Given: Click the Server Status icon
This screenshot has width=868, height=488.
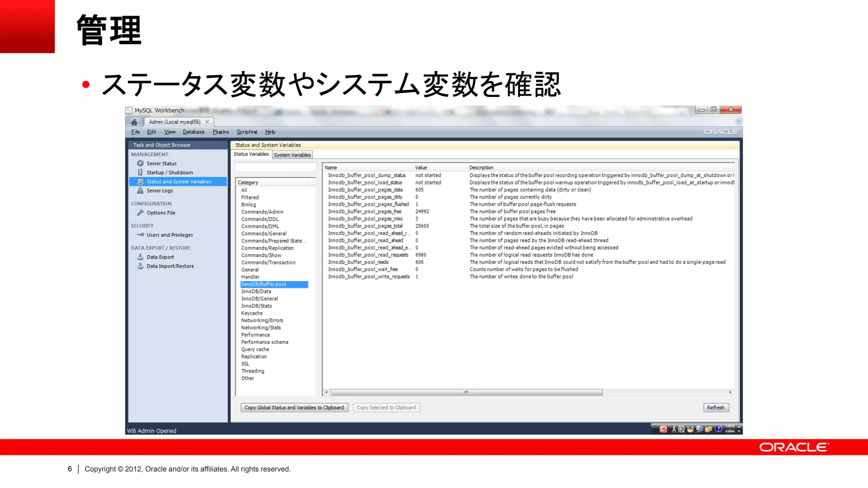Looking at the screenshot, I should [x=140, y=163].
